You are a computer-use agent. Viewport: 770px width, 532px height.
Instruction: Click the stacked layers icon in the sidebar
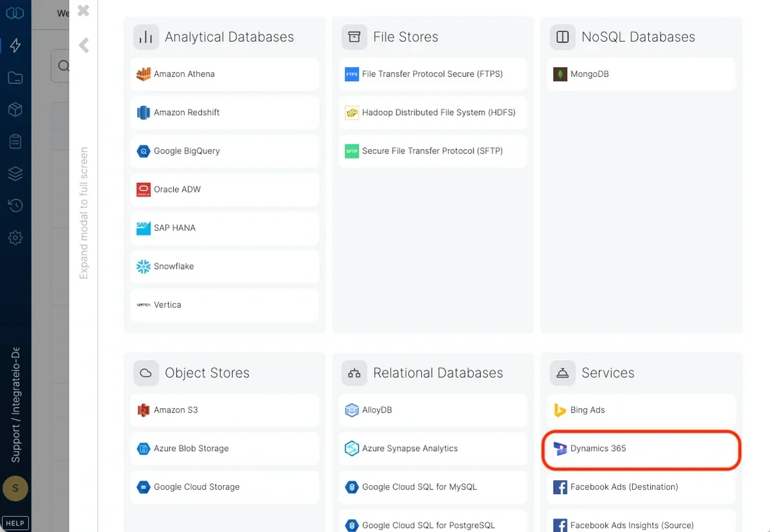coord(15,173)
